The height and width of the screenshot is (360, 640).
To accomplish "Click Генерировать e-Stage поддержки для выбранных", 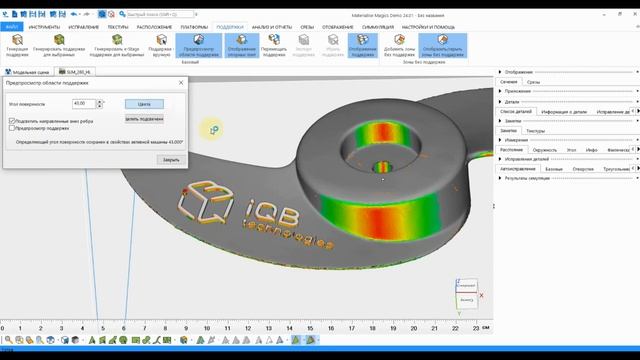I will pos(117,45).
